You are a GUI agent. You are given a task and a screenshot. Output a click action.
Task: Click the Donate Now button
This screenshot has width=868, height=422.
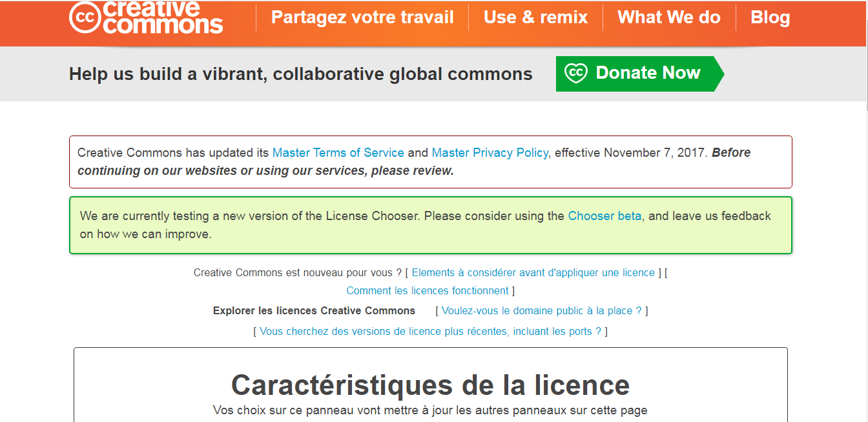tap(639, 74)
